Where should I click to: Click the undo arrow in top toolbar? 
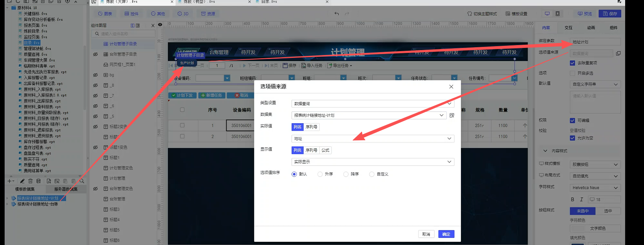336,14
